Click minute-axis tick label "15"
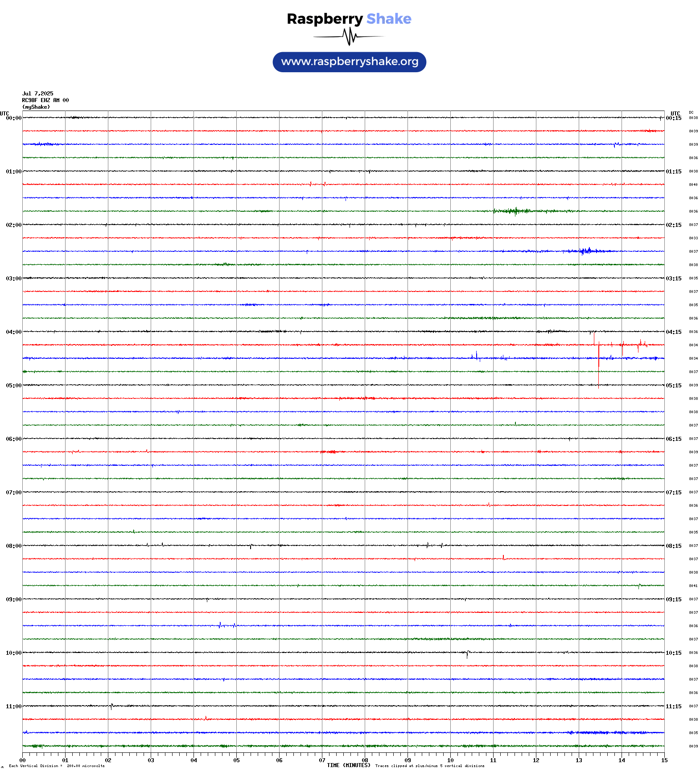The width and height of the screenshot is (700, 772). click(x=664, y=760)
